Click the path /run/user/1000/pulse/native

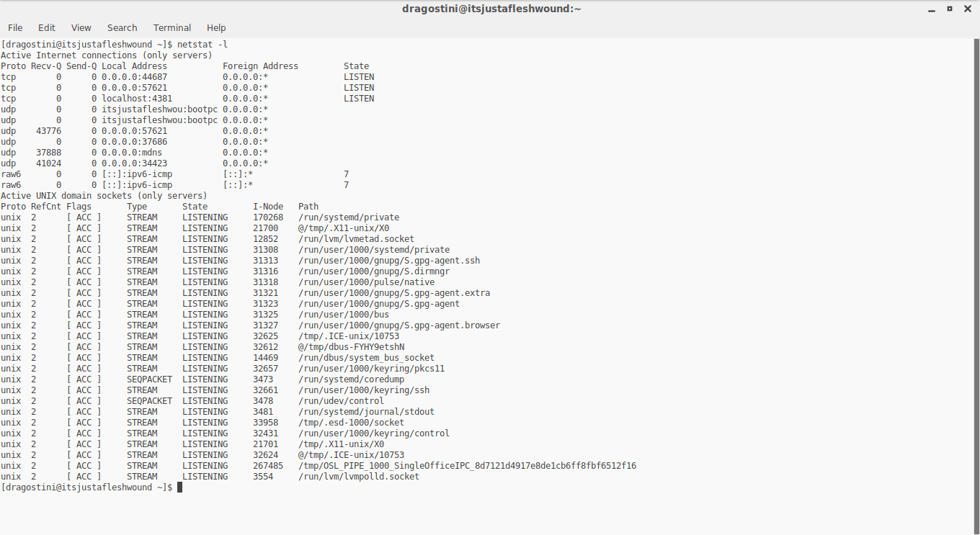click(x=367, y=282)
